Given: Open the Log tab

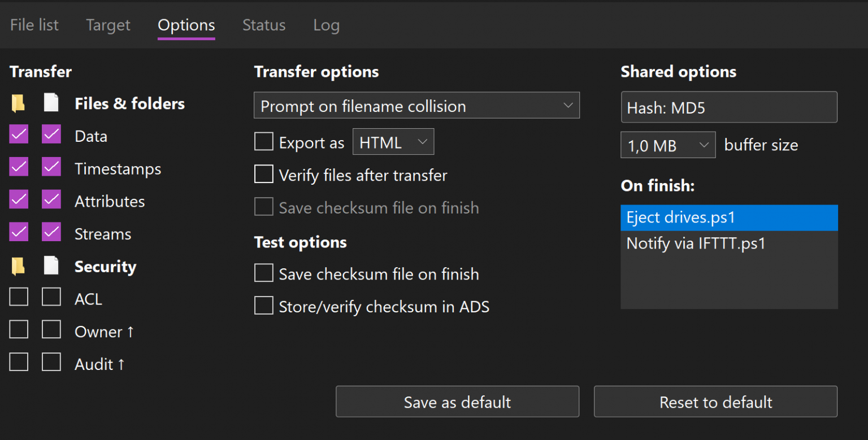Looking at the screenshot, I should click(326, 25).
